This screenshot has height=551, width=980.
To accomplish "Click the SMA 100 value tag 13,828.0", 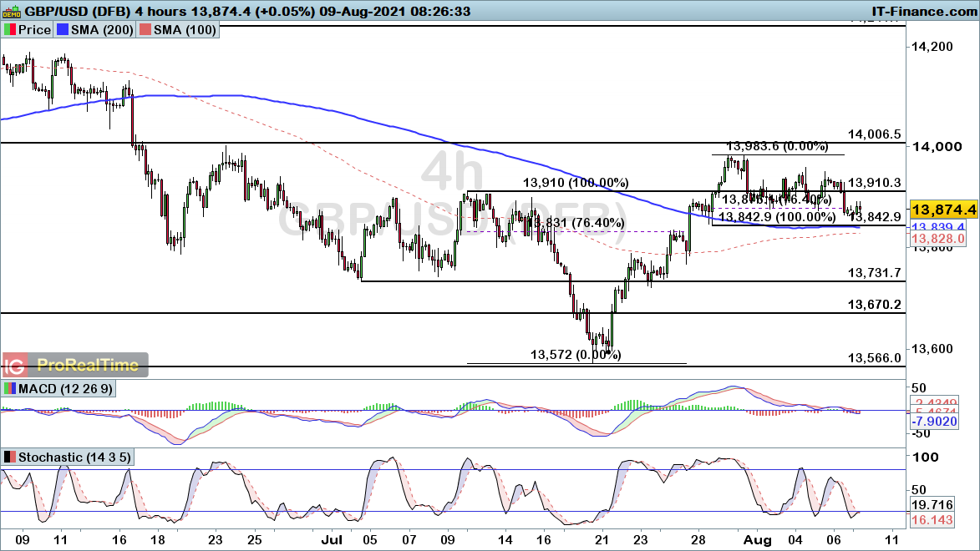I will pyautogui.click(x=938, y=239).
